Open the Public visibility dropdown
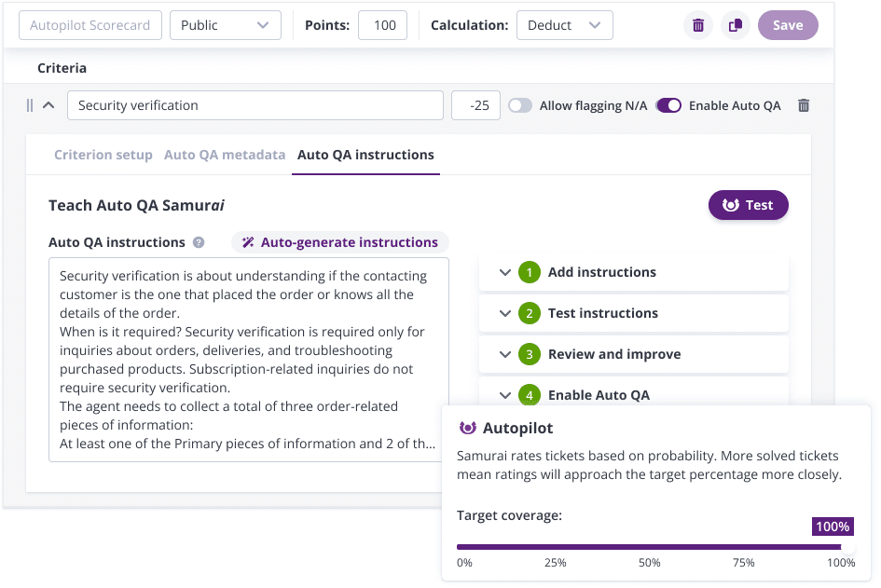The image size is (881, 588). 226,25
